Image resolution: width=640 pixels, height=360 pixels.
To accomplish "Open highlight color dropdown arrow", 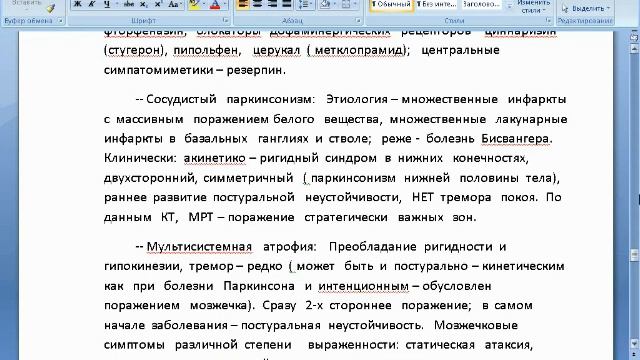I will point(204,4).
